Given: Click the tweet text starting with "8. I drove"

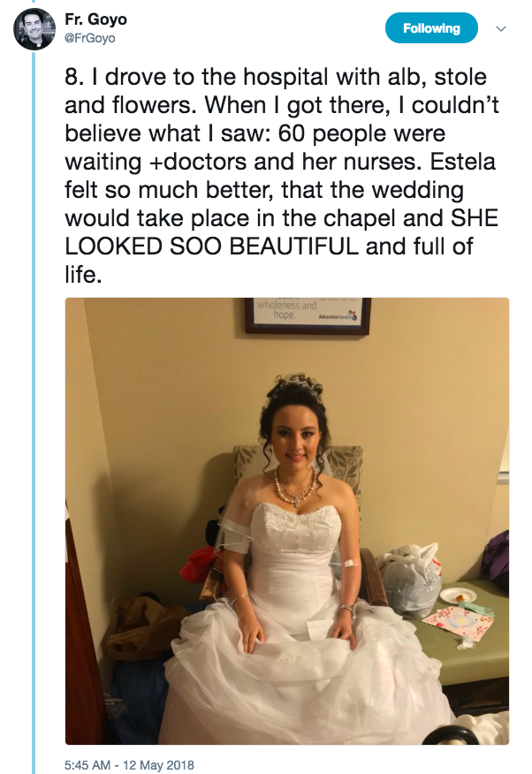Looking at the screenshot, I should pyautogui.click(x=276, y=177).
